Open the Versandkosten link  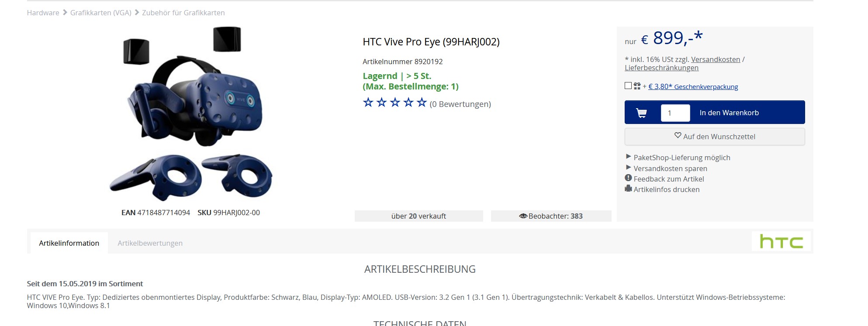click(x=716, y=59)
